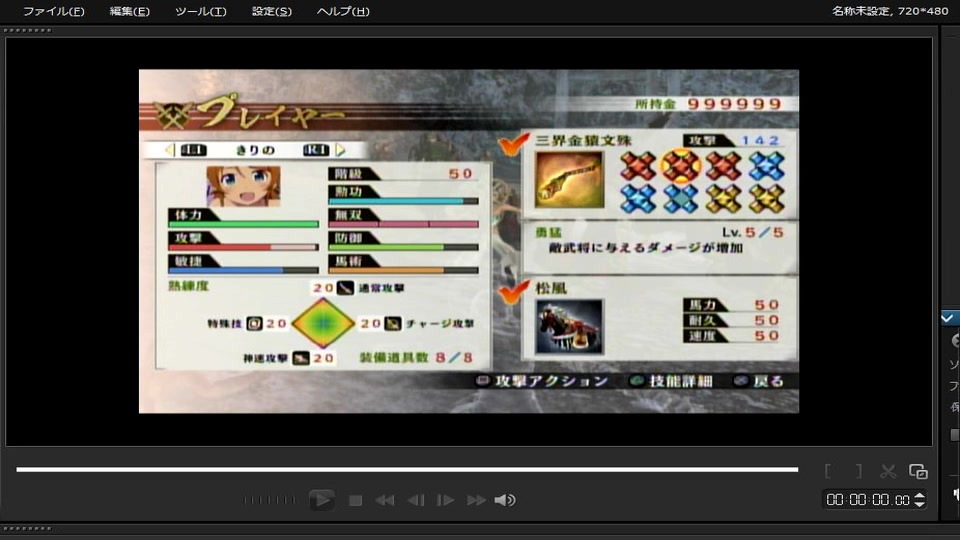Click the frames field of the timecode
This screenshot has height=540, width=960.
tap(902, 500)
